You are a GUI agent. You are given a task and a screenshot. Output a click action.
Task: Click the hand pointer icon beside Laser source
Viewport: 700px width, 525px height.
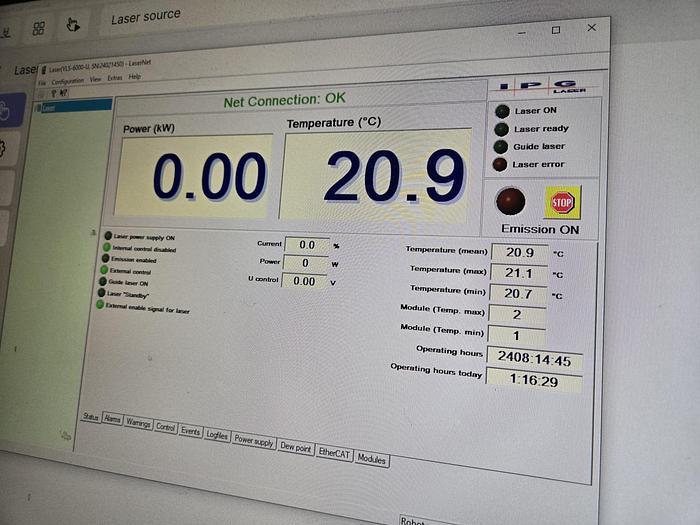(x=72, y=24)
